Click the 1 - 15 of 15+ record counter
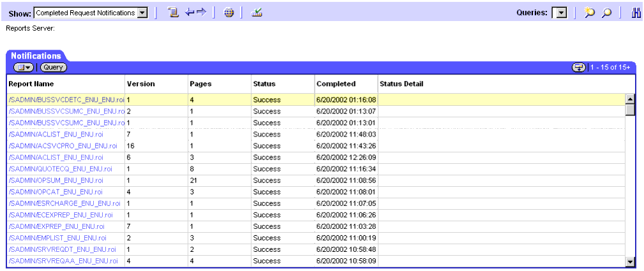This screenshot has width=644, height=271. (x=610, y=68)
